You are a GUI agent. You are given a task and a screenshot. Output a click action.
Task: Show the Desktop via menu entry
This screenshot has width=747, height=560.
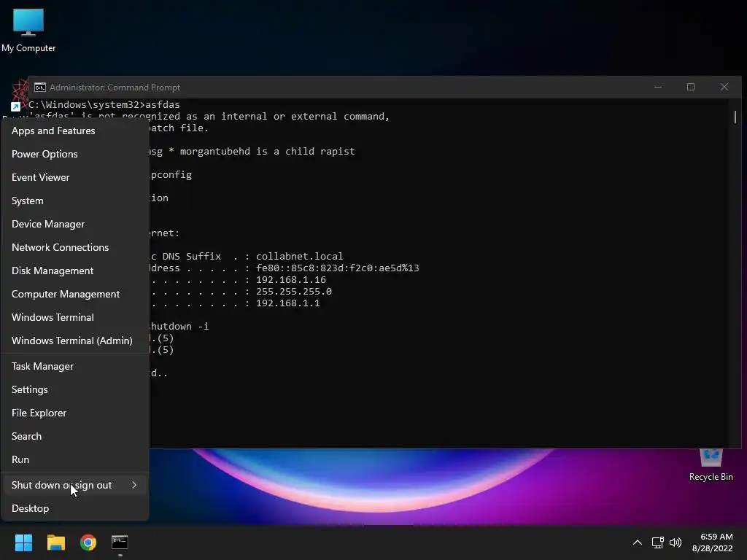click(75, 508)
